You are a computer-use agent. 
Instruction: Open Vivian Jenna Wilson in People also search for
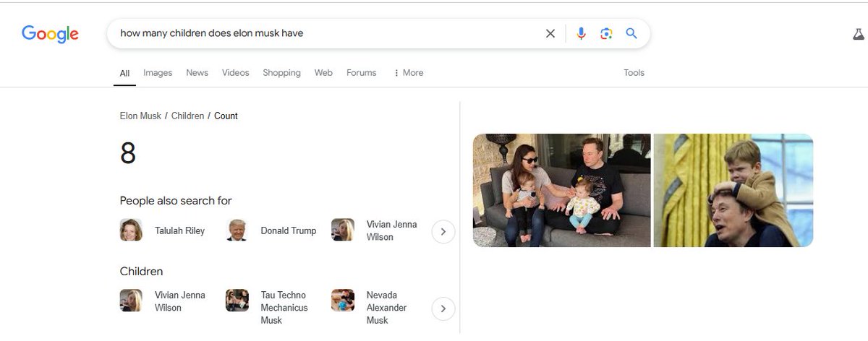(374, 230)
